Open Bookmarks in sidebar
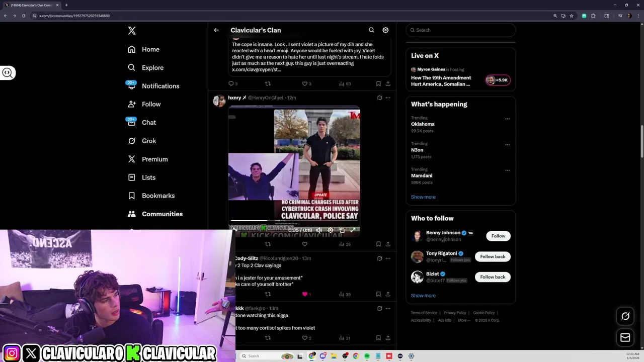Viewport: 644px width, 362px height. tap(151, 196)
